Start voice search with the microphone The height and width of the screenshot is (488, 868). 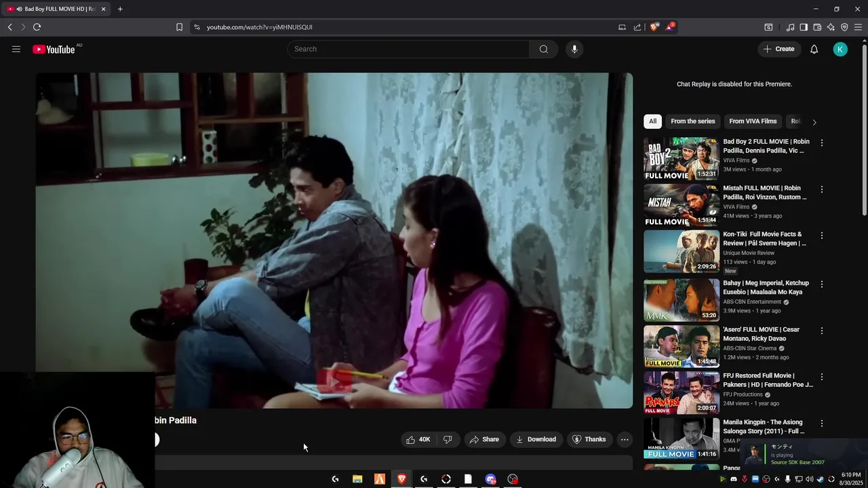(574, 49)
